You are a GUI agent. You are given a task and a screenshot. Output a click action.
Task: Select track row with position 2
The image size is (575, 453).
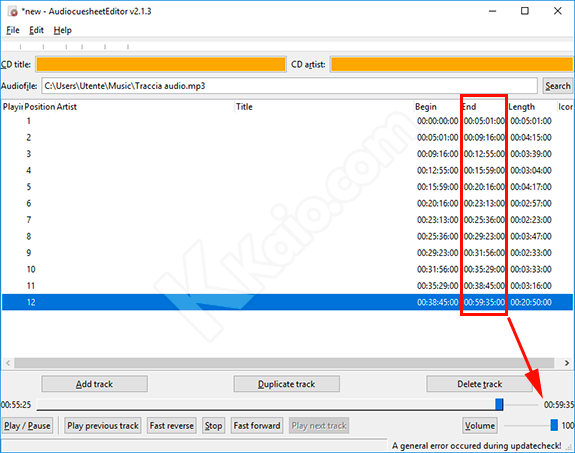(x=287, y=137)
